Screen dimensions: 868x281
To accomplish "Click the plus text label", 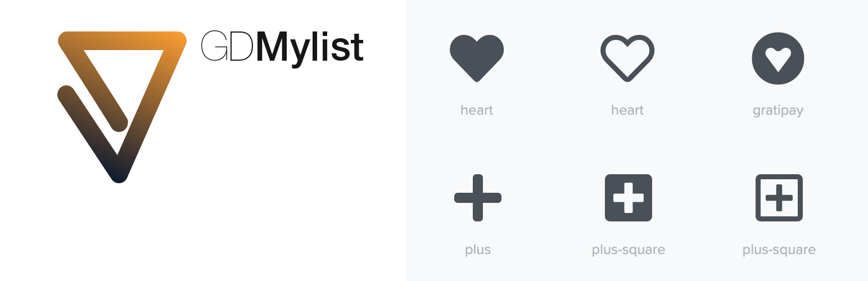I will point(478,250).
